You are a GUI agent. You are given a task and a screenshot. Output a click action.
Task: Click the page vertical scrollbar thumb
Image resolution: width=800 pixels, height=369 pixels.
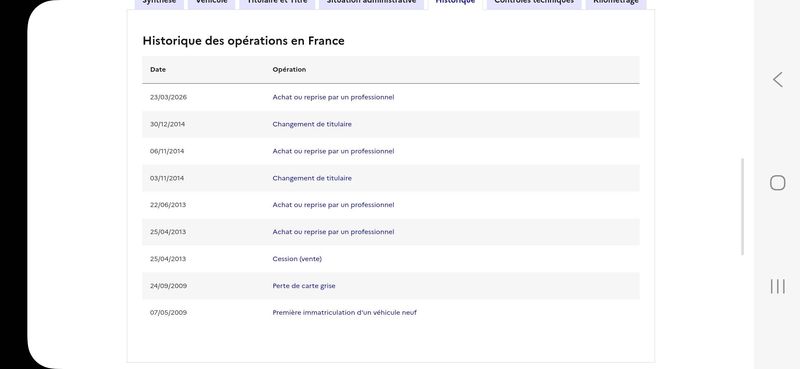click(x=742, y=207)
